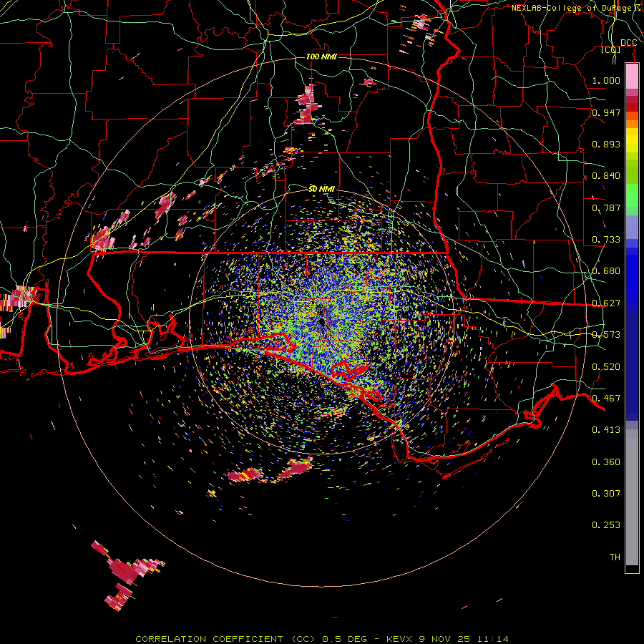Click the [CC] unit label above the color bar
Screen dimensions: 644x644
(x=611, y=49)
